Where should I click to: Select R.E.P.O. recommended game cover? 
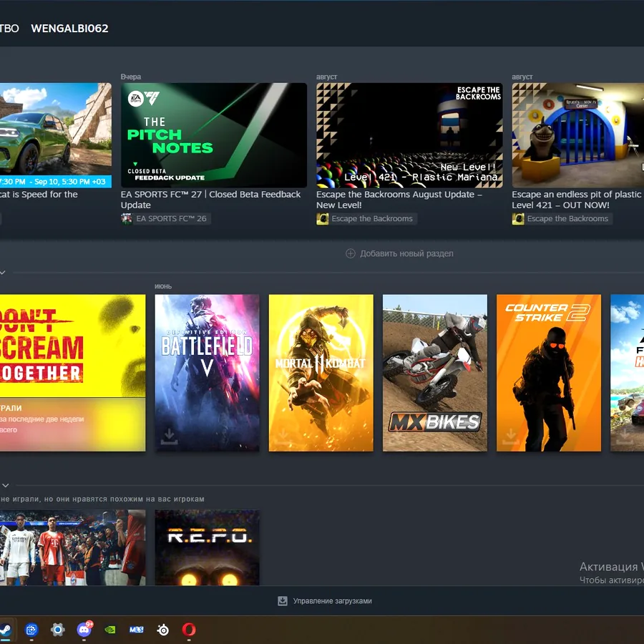207,547
